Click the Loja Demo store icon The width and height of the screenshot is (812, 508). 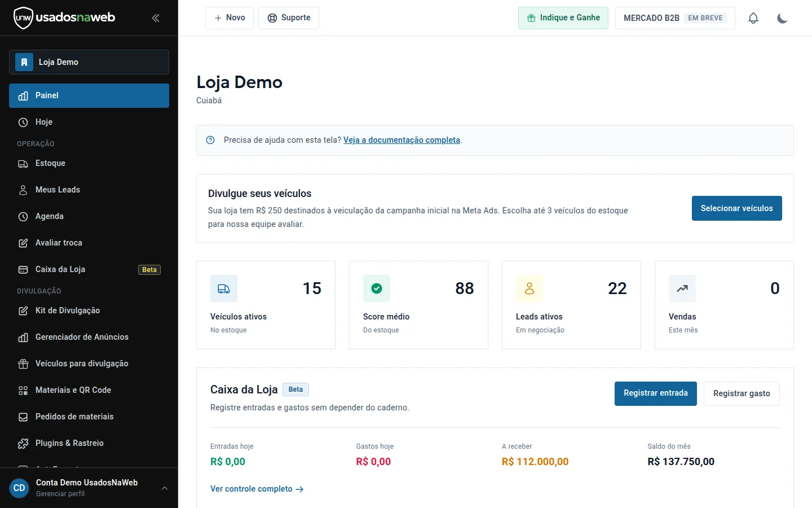24,62
